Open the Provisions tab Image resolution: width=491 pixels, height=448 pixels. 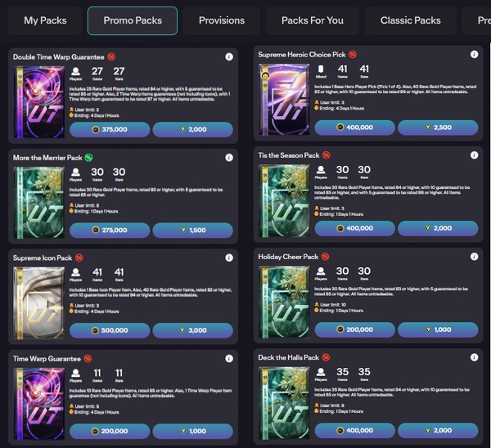point(221,20)
